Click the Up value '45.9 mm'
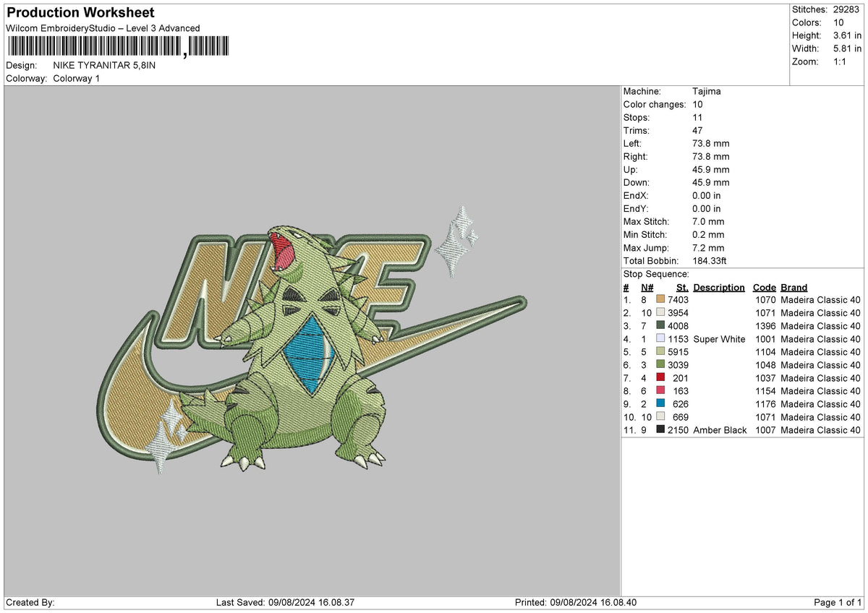868x613 pixels. coord(711,169)
